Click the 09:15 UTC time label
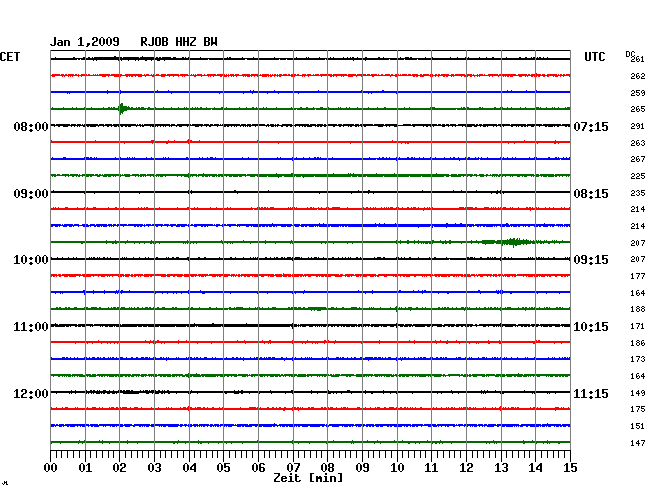Screen dimensions: 650x494 (x=591, y=260)
